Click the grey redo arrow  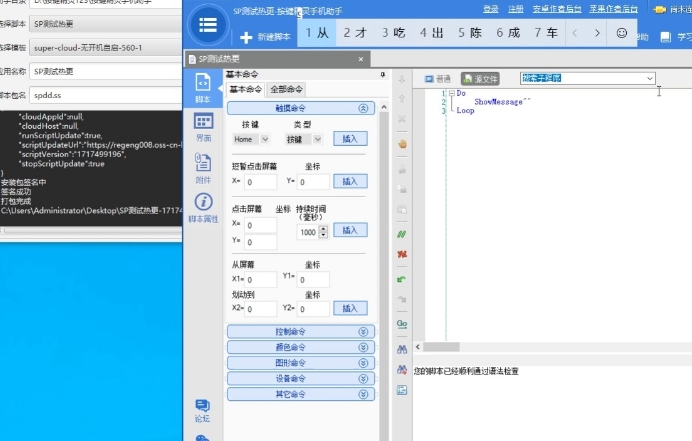click(x=402, y=299)
